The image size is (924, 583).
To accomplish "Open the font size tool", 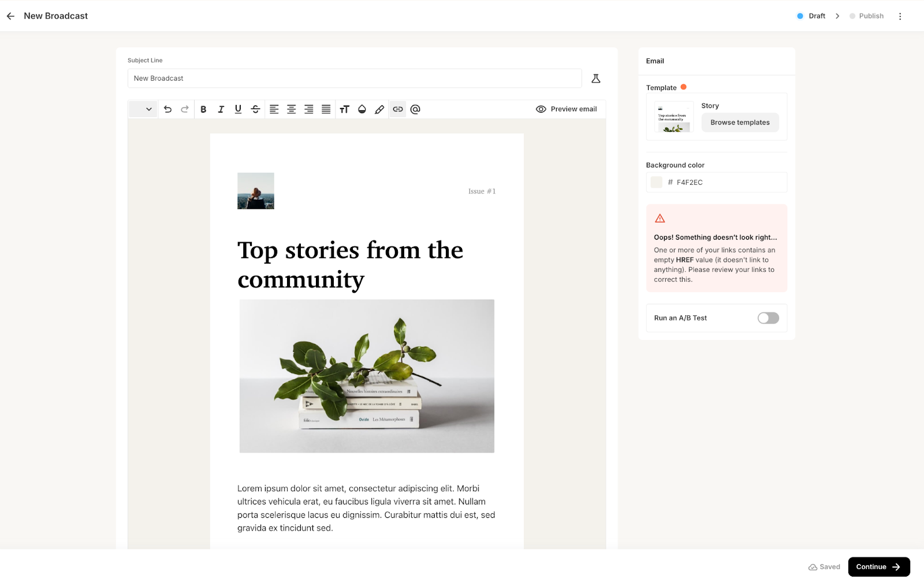I will tap(345, 109).
